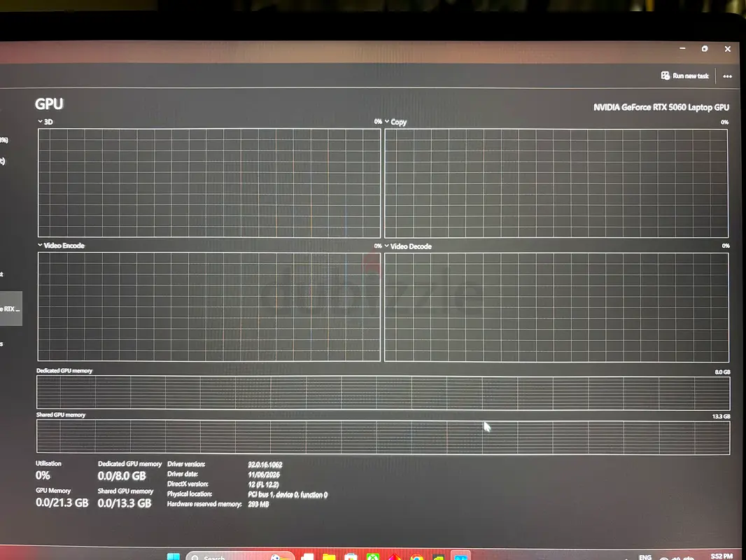The width and height of the screenshot is (746, 560).
Task: Click the driver date value
Action: [x=264, y=475]
